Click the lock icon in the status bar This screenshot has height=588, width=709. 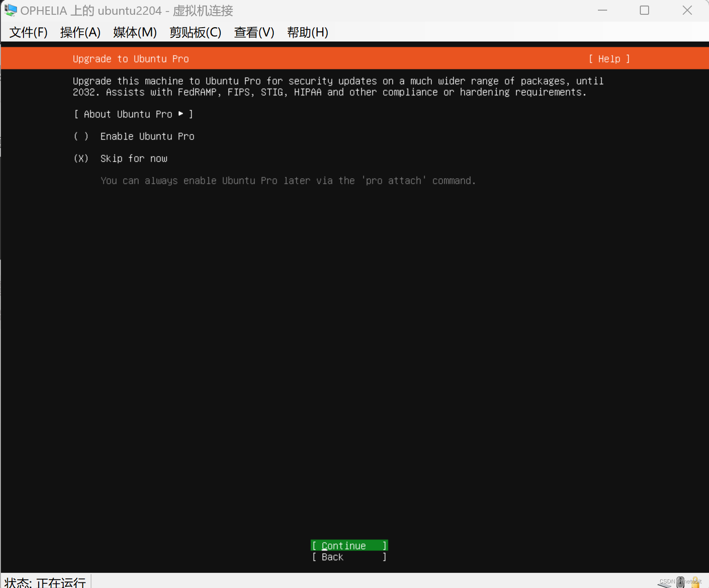click(696, 582)
